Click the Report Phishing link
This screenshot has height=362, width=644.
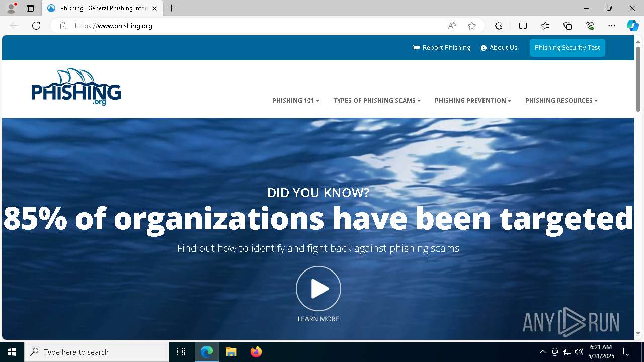[442, 48]
